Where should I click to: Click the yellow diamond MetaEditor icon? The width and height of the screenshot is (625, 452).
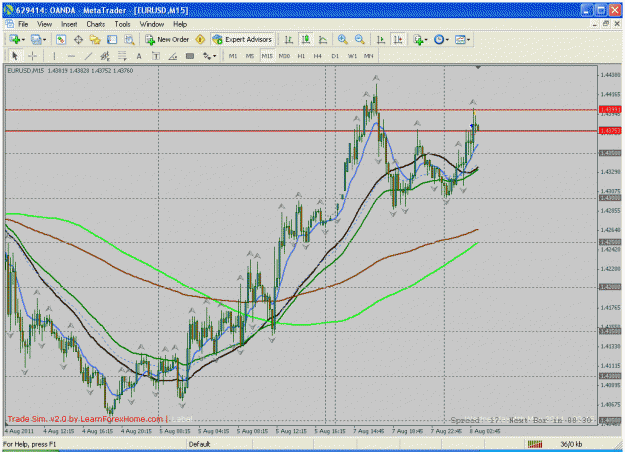(x=200, y=39)
